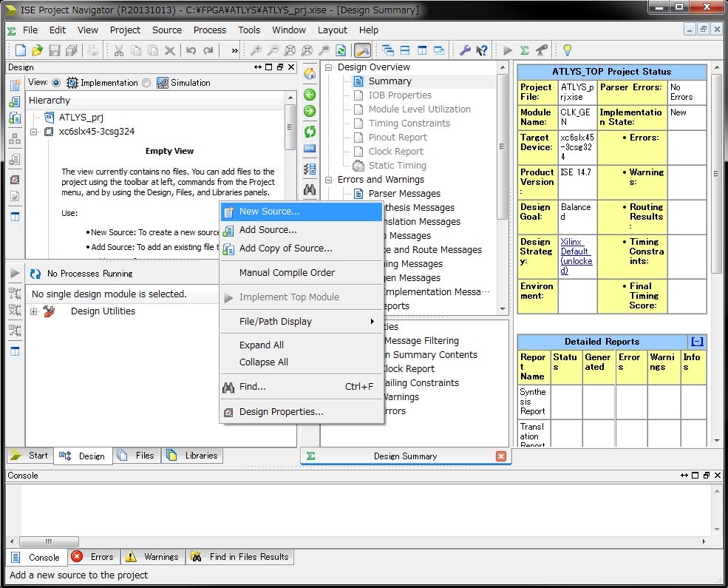Open the File/Path Display submenu
728x588 pixels.
(302, 322)
